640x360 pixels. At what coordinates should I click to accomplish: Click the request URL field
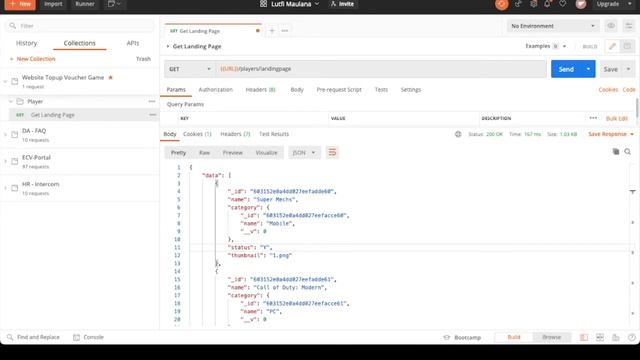pos(381,69)
